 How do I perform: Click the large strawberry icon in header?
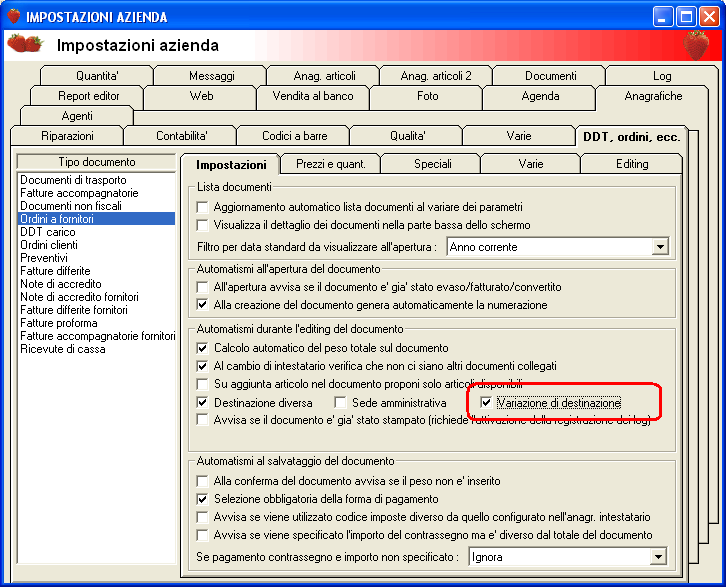695,45
